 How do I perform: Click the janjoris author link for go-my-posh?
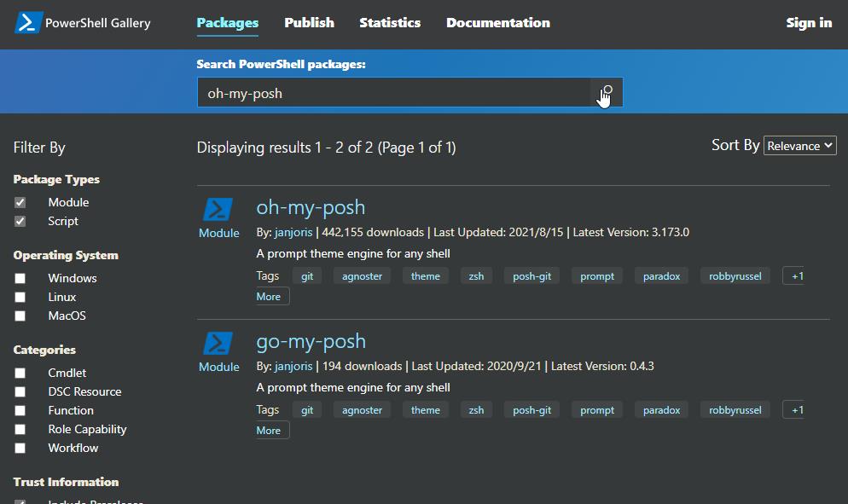tap(294, 367)
